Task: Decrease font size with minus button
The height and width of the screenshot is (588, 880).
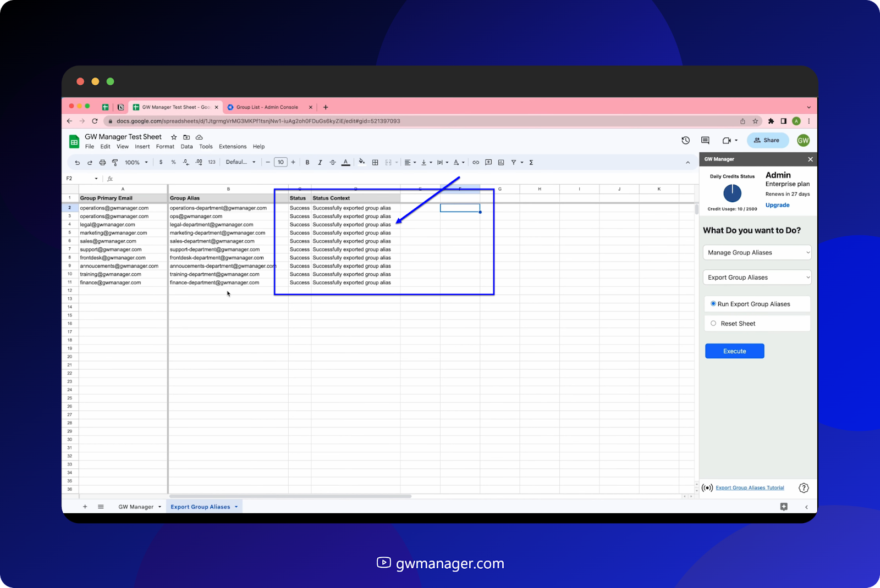Action: coord(268,163)
